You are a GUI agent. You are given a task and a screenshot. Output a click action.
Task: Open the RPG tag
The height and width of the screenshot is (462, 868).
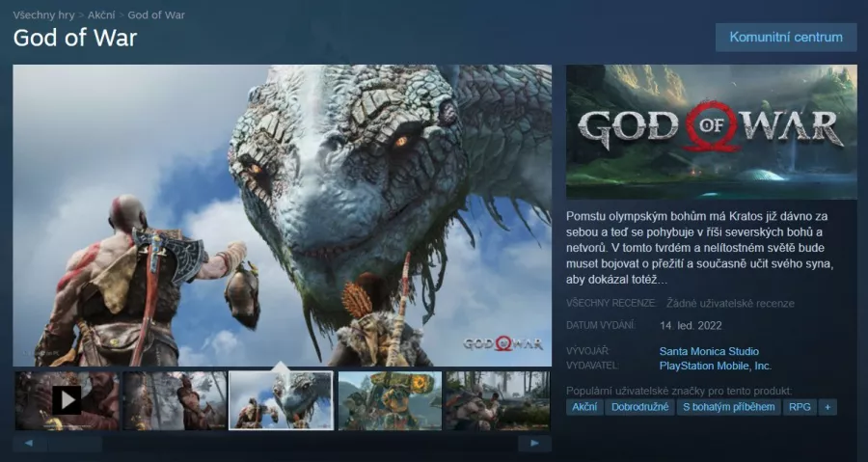point(800,407)
